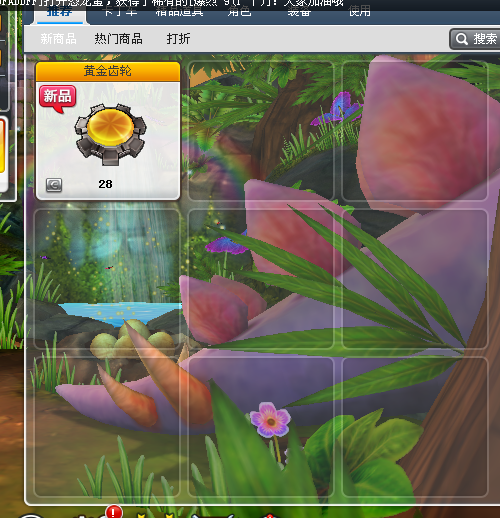Open the 装备 tab
Viewport: 500px width, 518px height.
pyautogui.click(x=299, y=13)
